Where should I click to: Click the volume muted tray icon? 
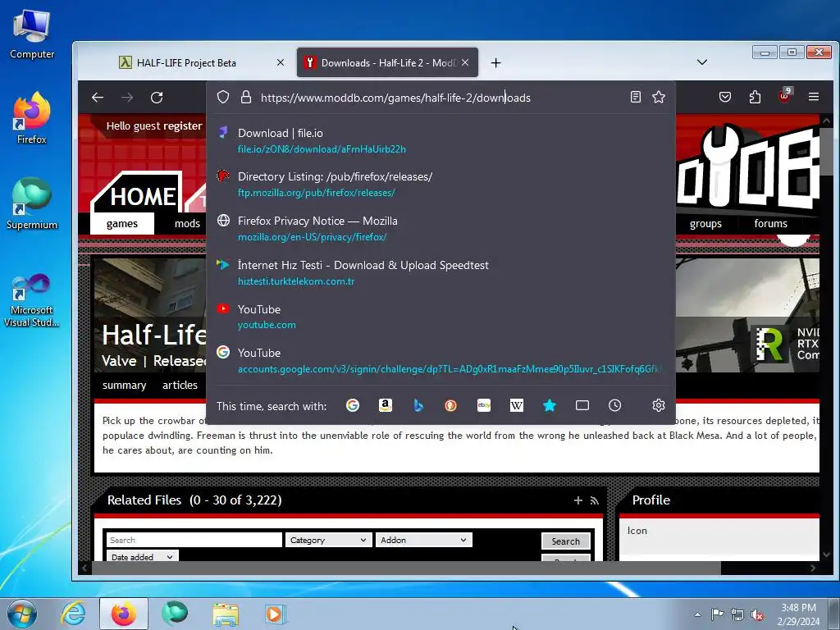click(x=757, y=614)
